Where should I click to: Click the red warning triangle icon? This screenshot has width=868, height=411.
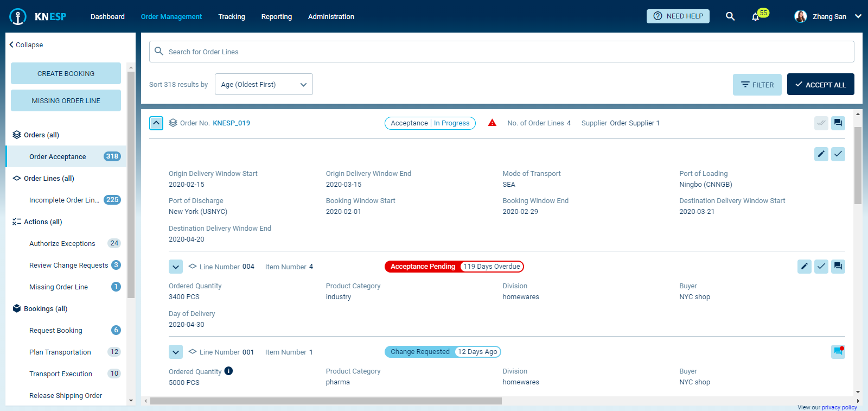click(492, 123)
